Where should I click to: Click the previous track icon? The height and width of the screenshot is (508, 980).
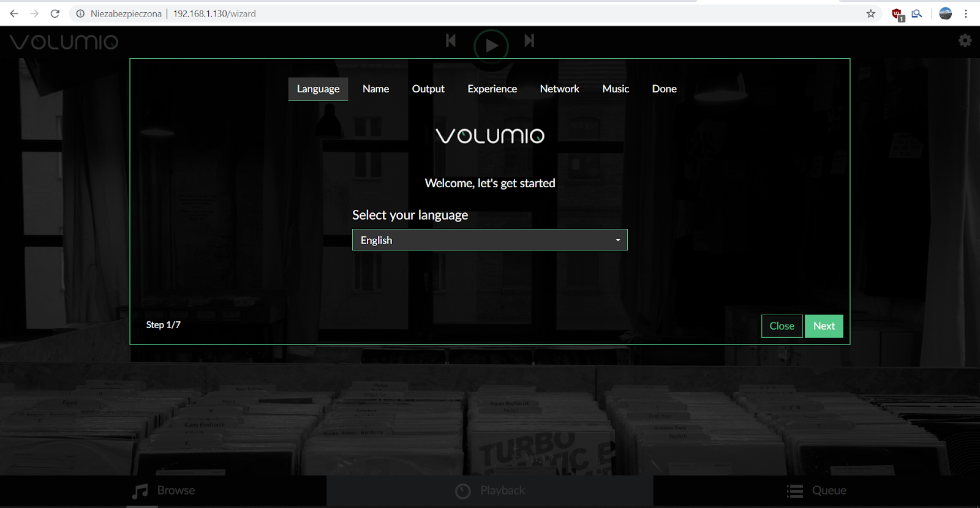451,40
